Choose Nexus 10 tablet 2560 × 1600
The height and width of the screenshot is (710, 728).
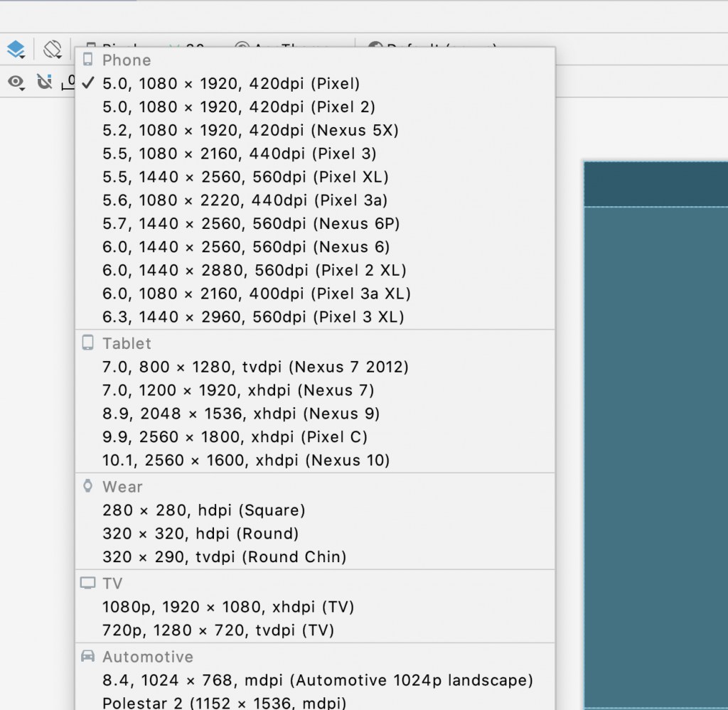coord(315,461)
